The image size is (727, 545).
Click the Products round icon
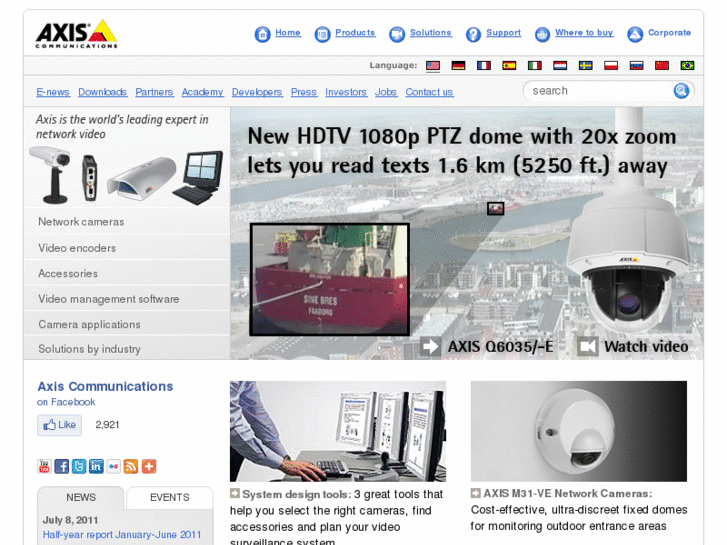(322, 34)
